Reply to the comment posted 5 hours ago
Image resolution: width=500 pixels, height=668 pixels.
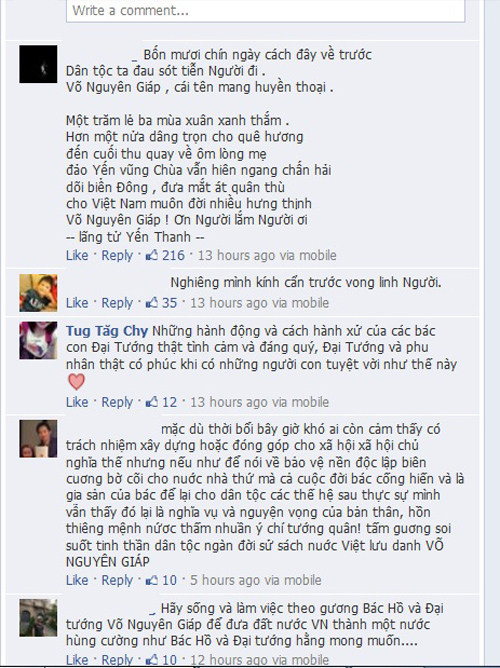[117, 580]
